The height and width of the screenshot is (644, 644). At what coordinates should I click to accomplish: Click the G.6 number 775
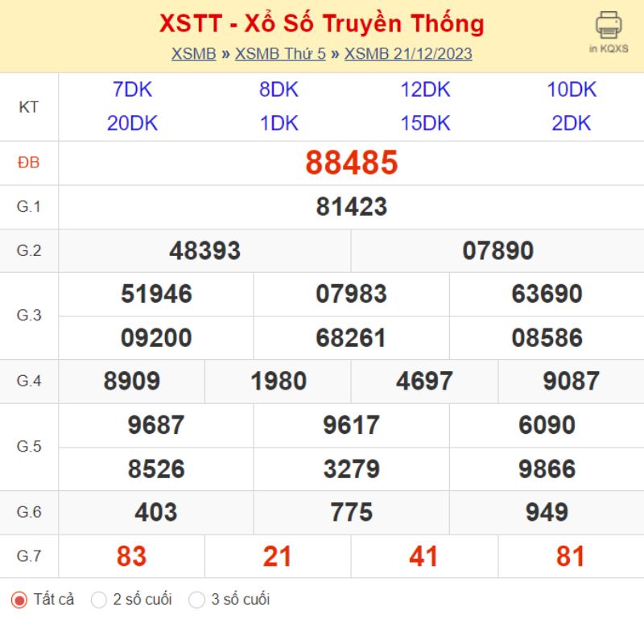(x=352, y=512)
